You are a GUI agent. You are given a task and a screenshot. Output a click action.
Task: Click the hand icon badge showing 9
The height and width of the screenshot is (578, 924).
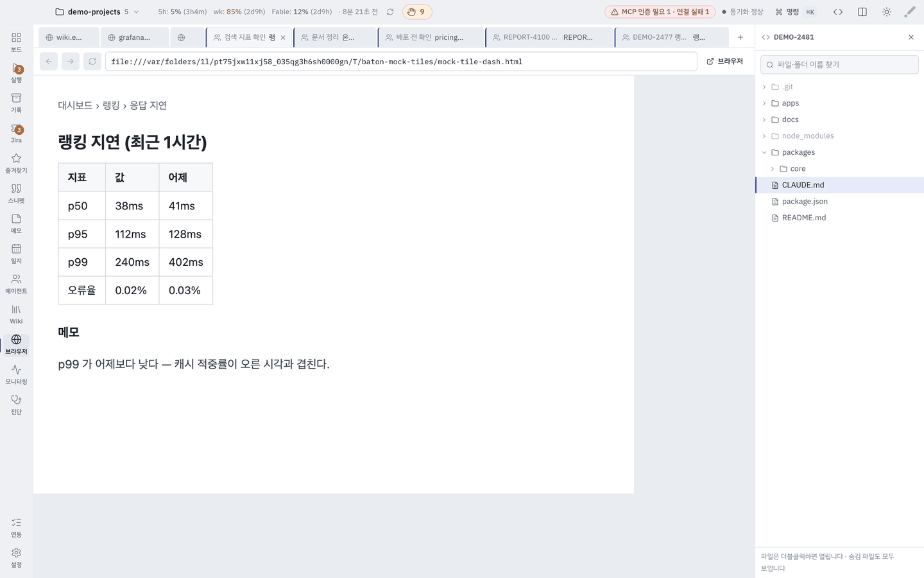pos(417,12)
